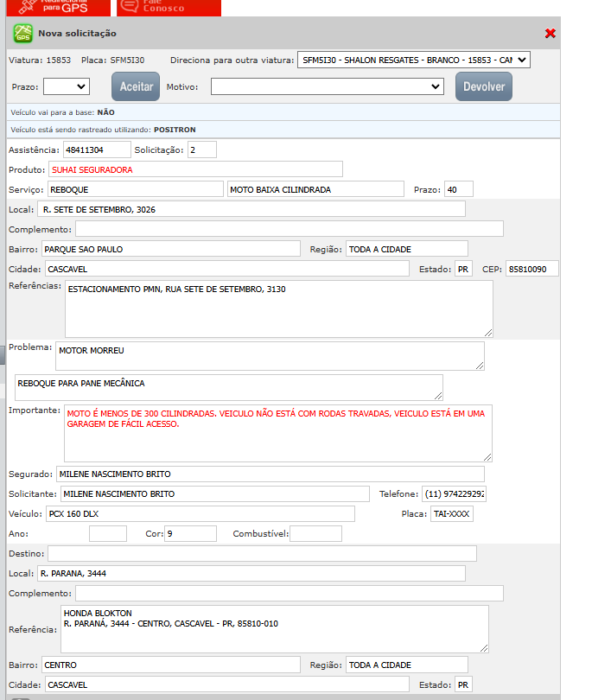Click the Referências text area
Image resolution: width=611 pixels, height=700 pixels.
pyautogui.click(x=279, y=309)
